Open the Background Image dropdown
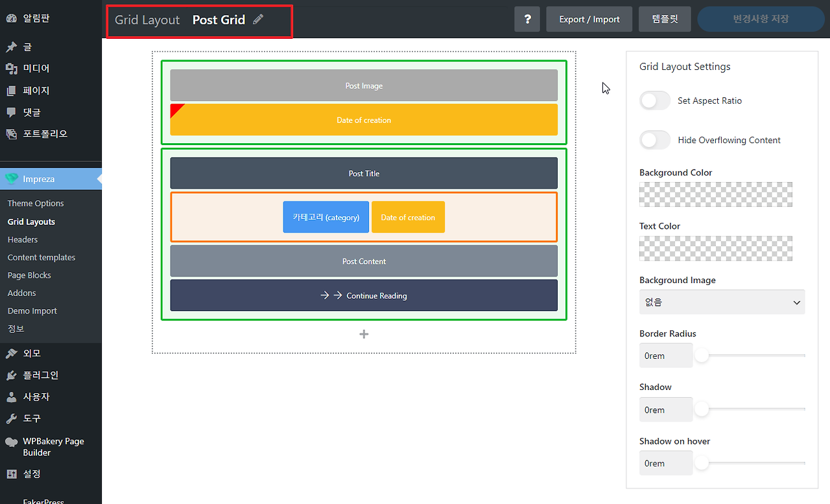This screenshot has height=504, width=830. [722, 302]
